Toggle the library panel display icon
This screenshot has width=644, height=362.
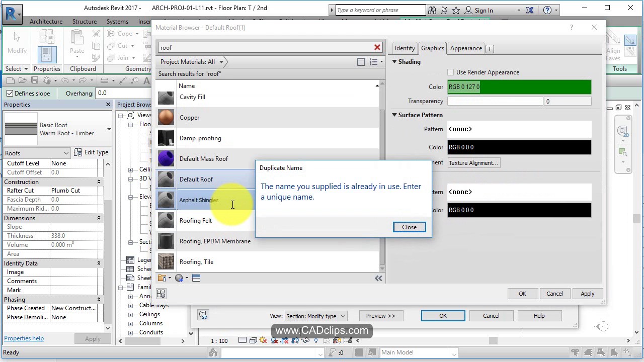click(x=361, y=62)
